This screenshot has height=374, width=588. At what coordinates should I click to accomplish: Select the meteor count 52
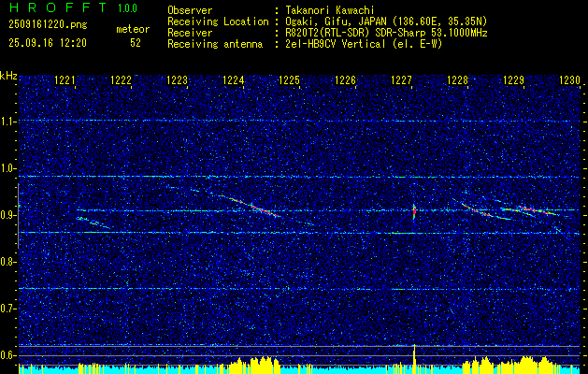pos(136,43)
